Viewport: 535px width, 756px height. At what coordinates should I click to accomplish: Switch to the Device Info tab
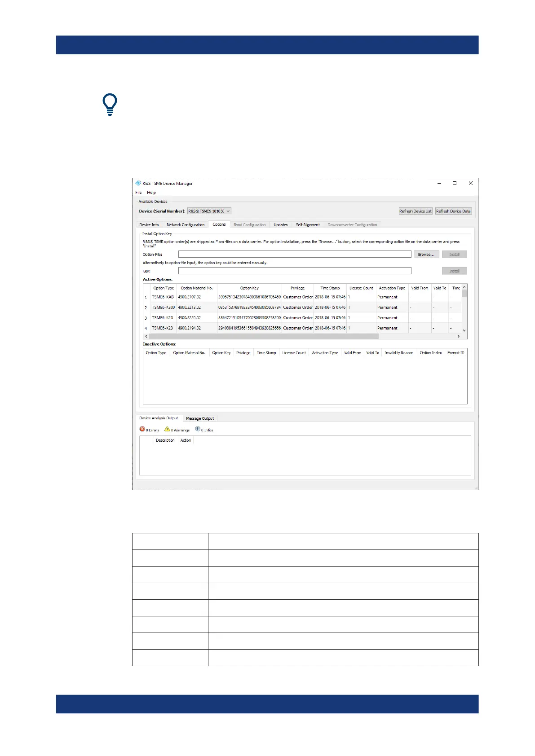pos(149,224)
